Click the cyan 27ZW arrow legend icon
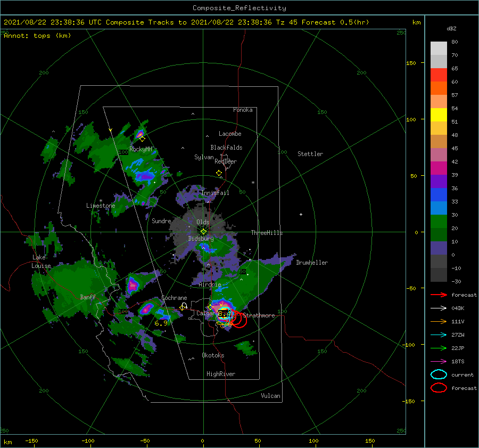Screen dimensions: 479x448 point(439,335)
